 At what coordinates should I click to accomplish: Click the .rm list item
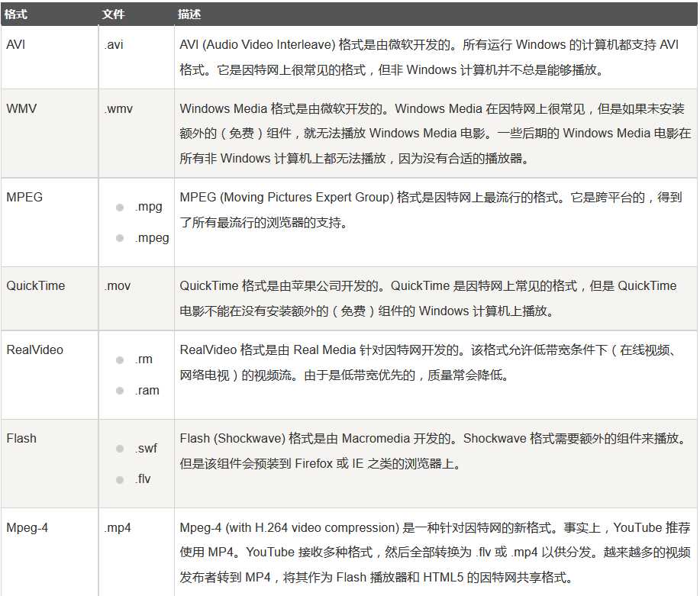144,359
